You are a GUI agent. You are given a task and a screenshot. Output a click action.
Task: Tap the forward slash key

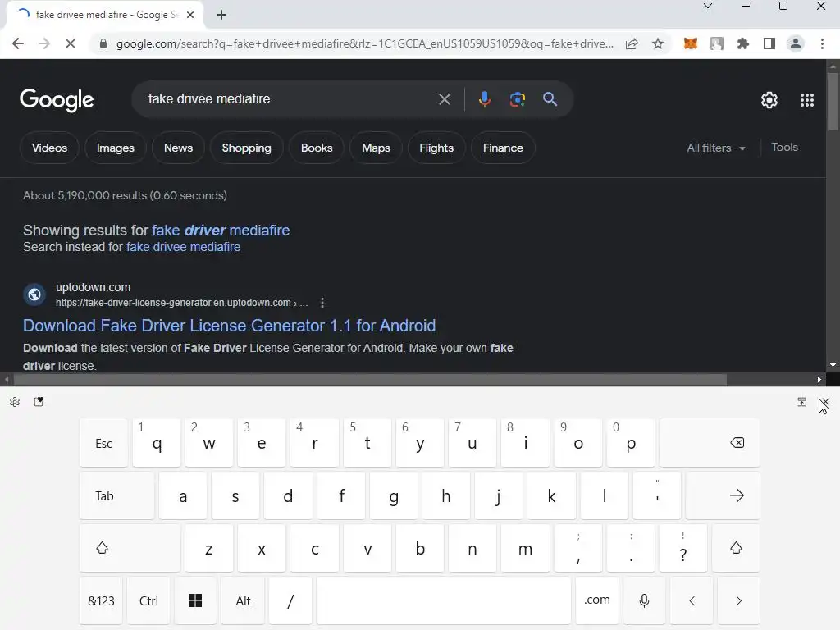click(290, 600)
